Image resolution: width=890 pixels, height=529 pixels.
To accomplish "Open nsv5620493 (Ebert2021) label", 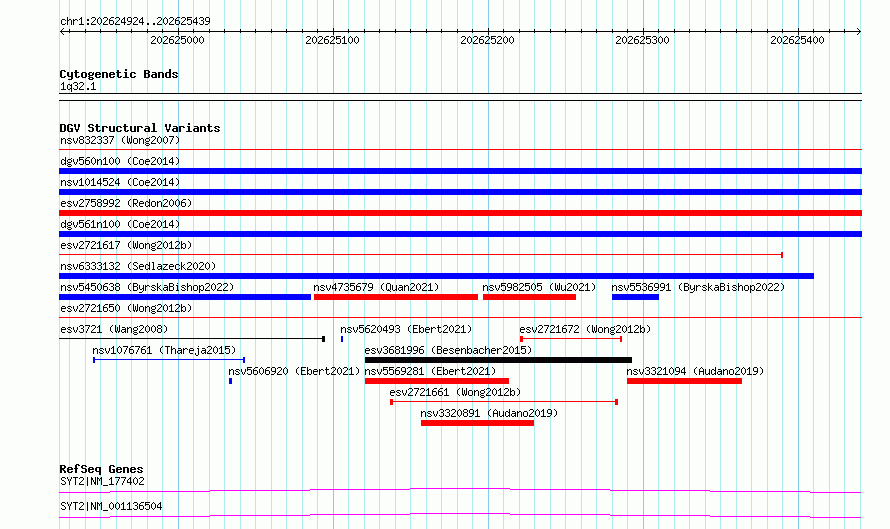I will (406, 329).
